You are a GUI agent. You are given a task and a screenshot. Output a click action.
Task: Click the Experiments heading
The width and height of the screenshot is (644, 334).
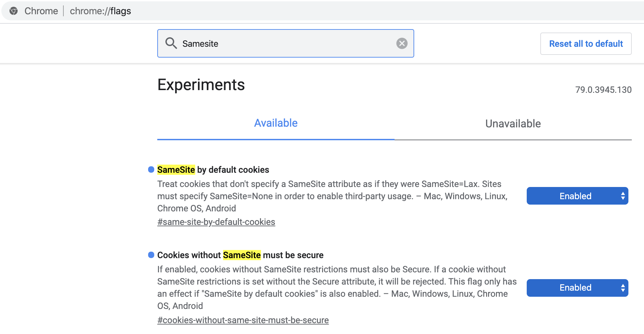point(201,85)
